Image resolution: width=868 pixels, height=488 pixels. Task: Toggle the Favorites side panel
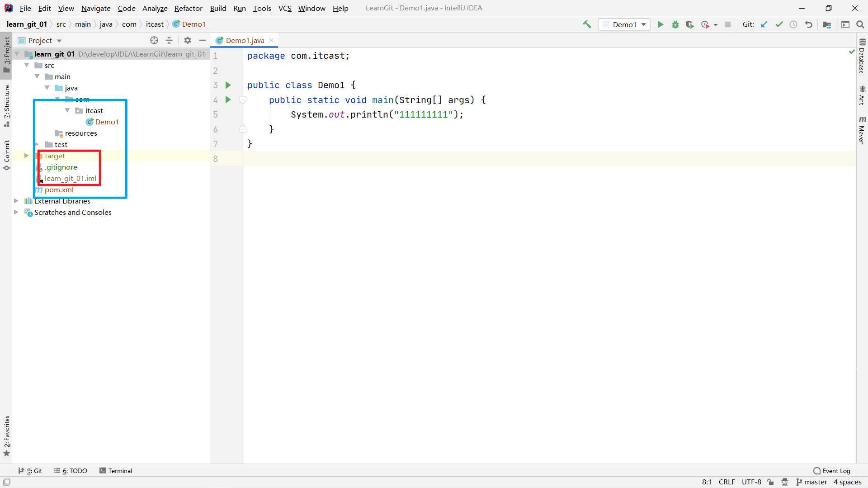click(x=7, y=436)
